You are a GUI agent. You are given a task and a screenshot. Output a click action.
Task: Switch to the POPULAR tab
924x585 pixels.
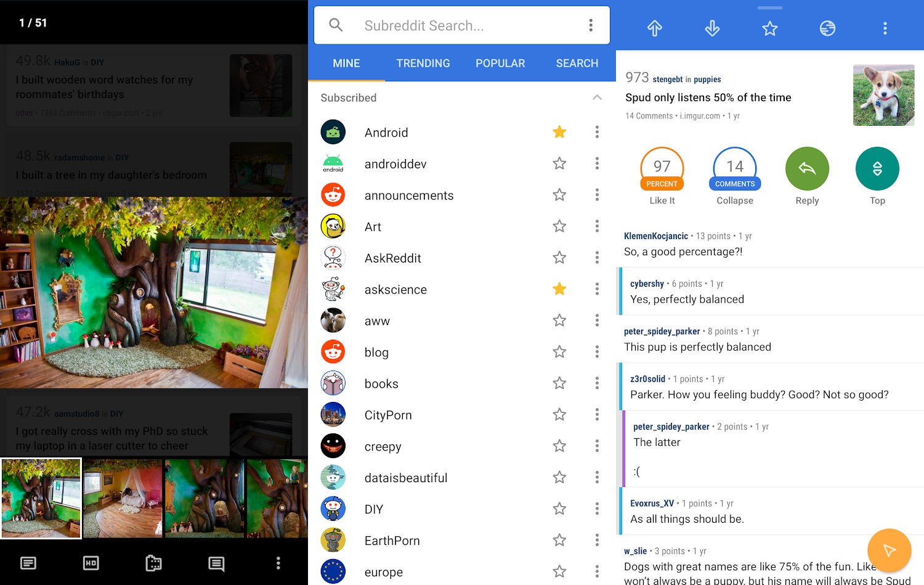(x=500, y=63)
